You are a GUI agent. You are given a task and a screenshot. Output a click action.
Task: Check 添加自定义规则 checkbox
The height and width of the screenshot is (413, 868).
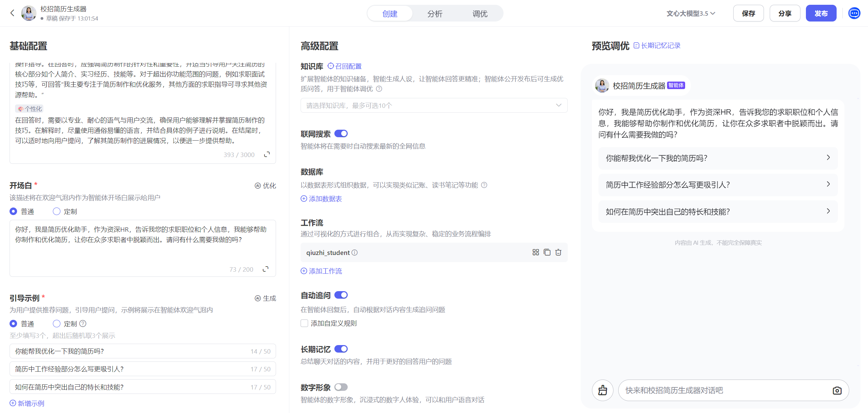point(304,323)
